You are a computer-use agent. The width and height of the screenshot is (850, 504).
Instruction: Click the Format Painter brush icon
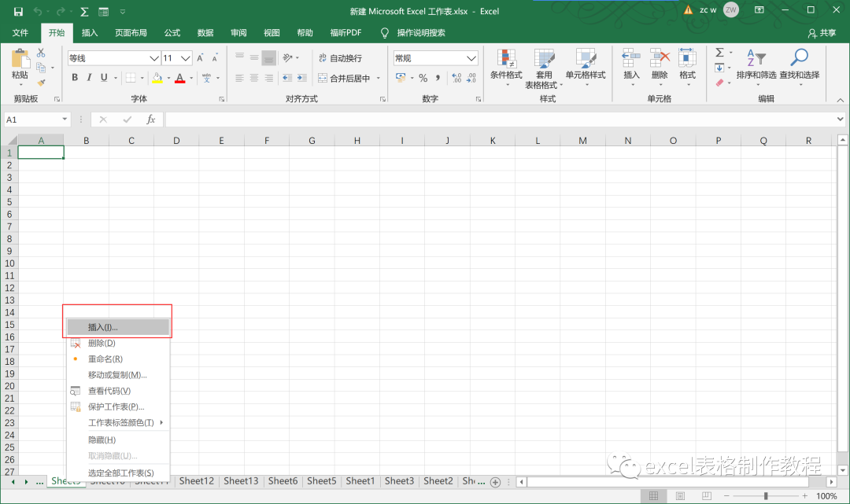(x=41, y=83)
